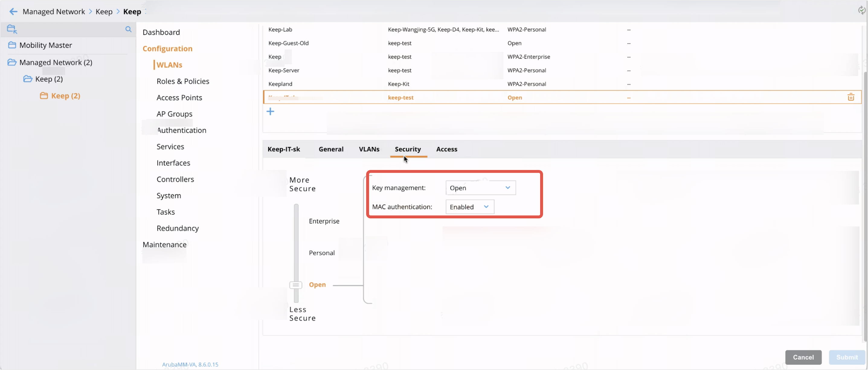Viewport: 868px width, 370px height.
Task: Open System page
Action: [x=169, y=196]
